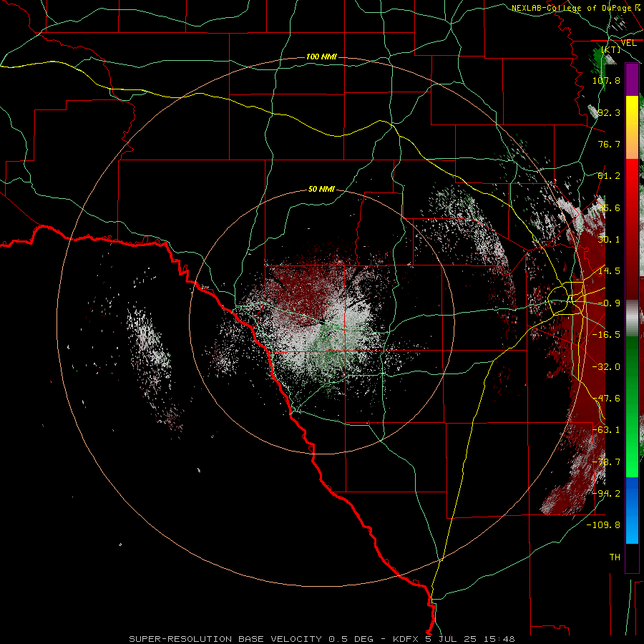
Task: Click the -94.2 value on the velocity scale
Action: coord(606,494)
